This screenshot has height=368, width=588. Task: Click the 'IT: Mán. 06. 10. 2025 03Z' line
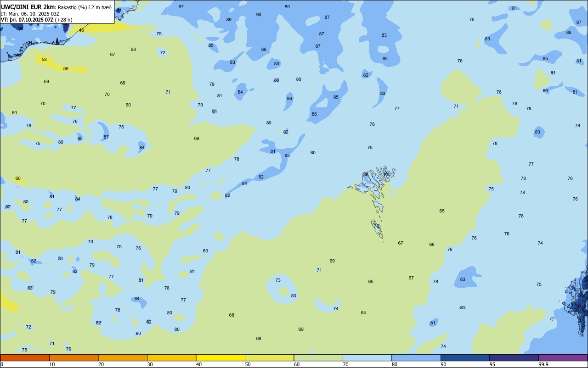29,14
